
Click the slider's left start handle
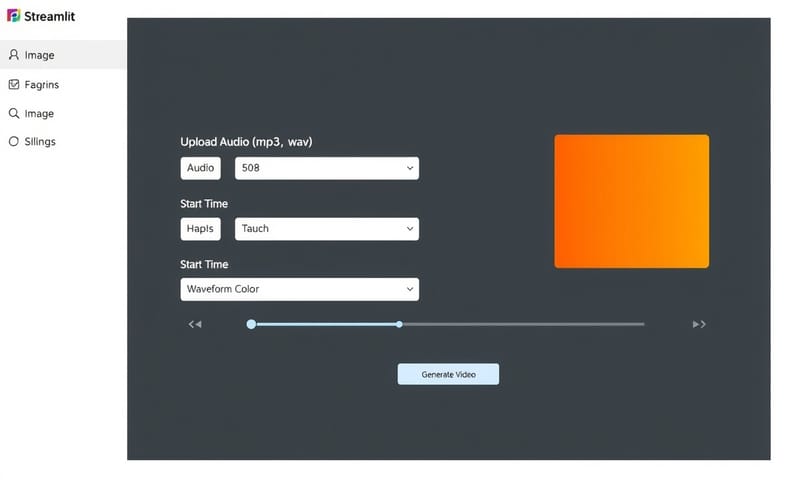click(x=251, y=324)
